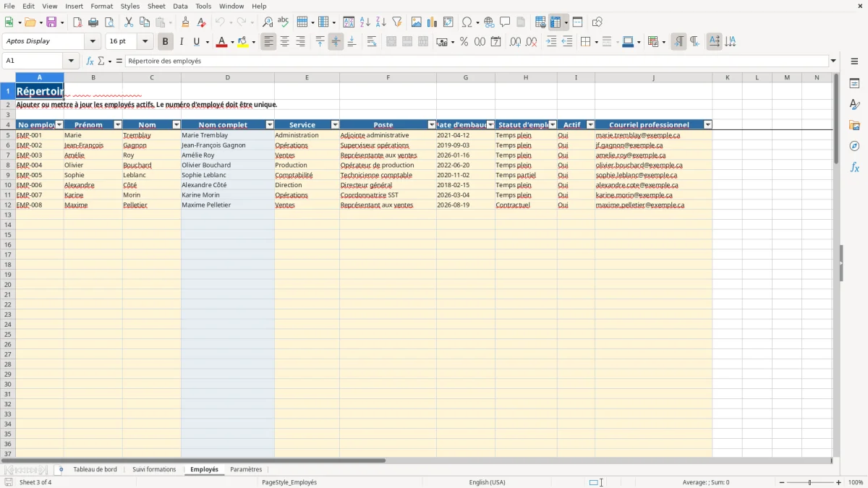Viewport: 868px width, 488px height.
Task: Click the English (USA) language status
Action: click(x=488, y=482)
